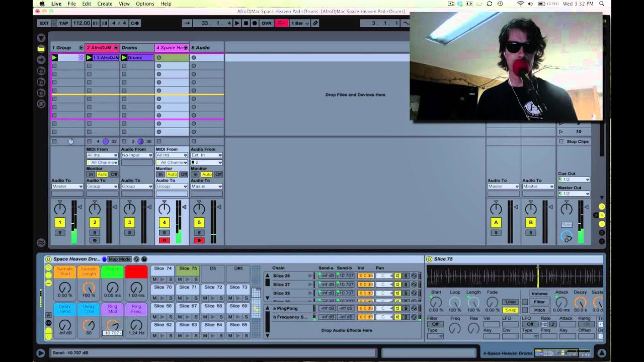
Task: Toggle the EXT sync button
Action: click(44, 23)
